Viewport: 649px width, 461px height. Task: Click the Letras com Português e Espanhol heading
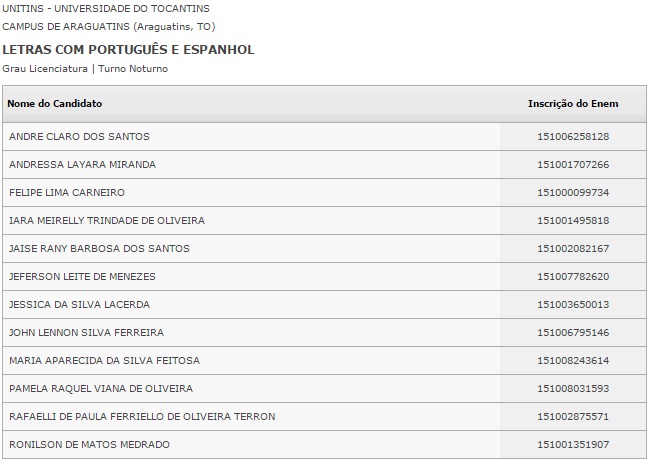click(128, 49)
